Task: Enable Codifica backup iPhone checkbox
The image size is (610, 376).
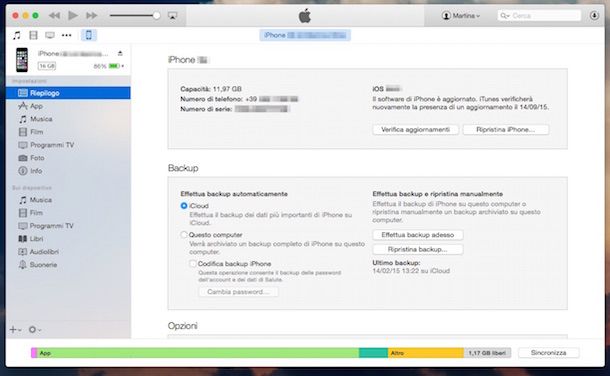Action: point(193,263)
